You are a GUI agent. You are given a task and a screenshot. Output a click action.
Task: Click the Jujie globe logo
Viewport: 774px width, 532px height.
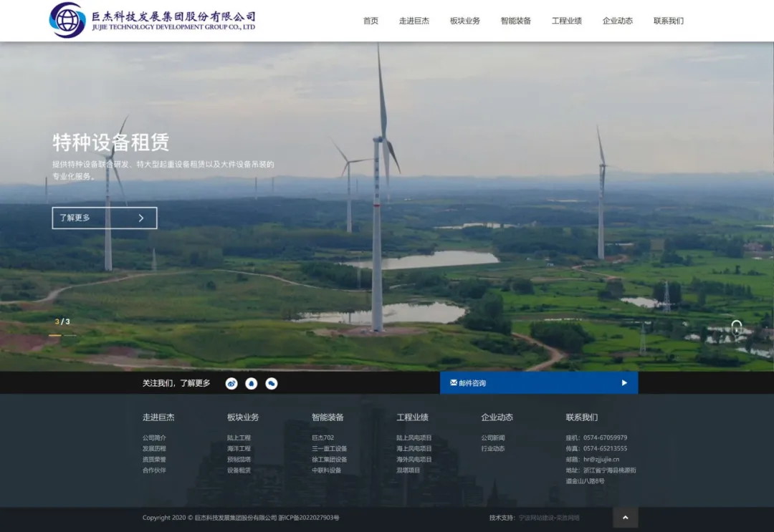click(x=67, y=20)
